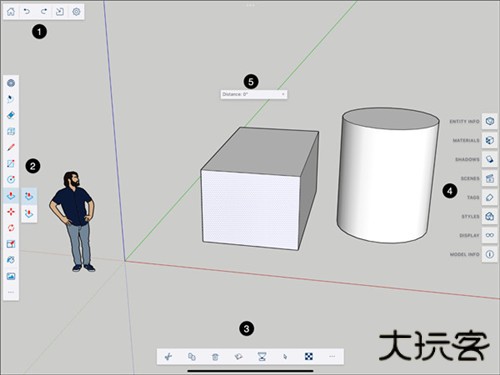Select the Move tool with red arrows

[11, 212]
